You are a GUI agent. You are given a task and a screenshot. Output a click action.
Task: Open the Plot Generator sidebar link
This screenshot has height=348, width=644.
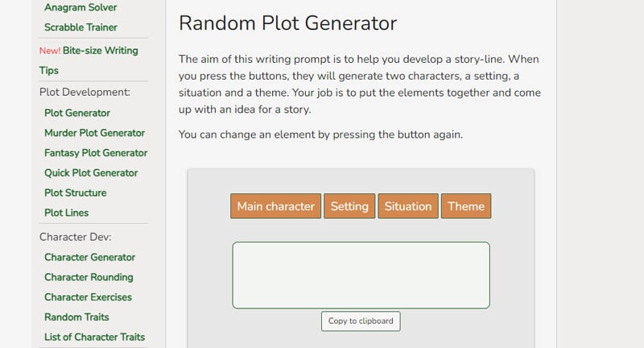click(77, 113)
